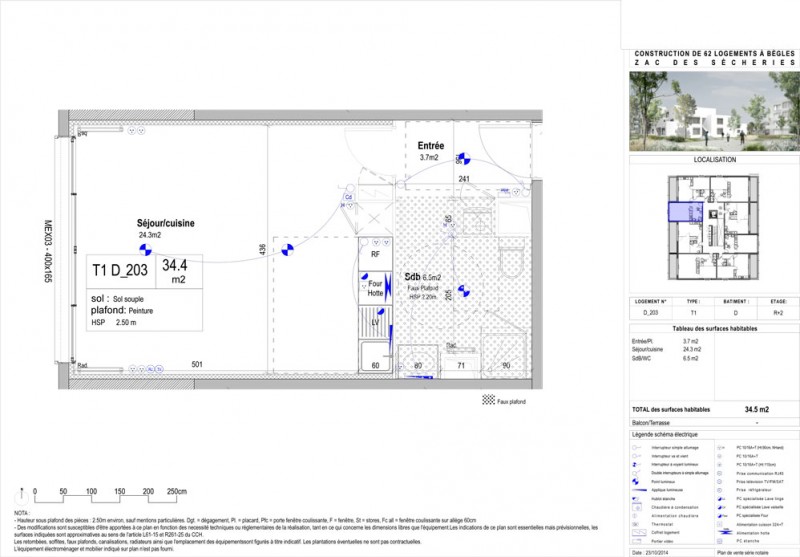Click the 'plafond: Peinture' line
Image resolution: width=800 pixels, height=557 pixels.
122,310
